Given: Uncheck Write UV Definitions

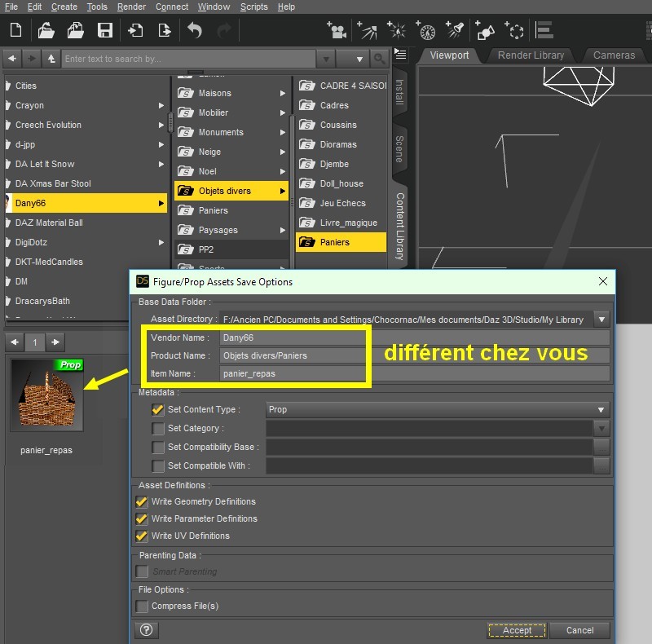Looking at the screenshot, I should click(141, 536).
